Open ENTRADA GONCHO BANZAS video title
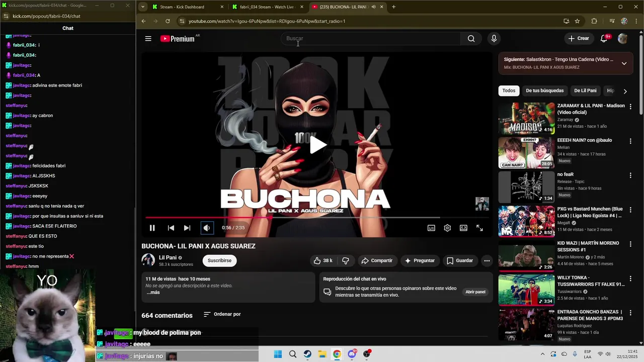 (590, 315)
